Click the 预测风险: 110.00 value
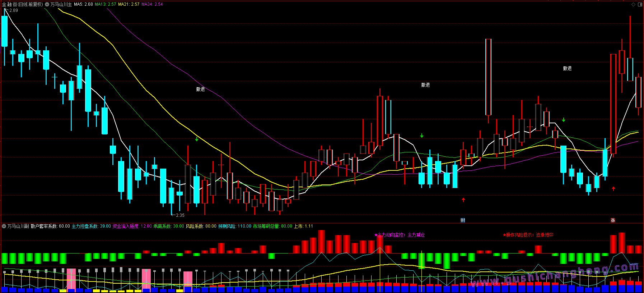Screen dimensions: 644x293 (x=235, y=226)
